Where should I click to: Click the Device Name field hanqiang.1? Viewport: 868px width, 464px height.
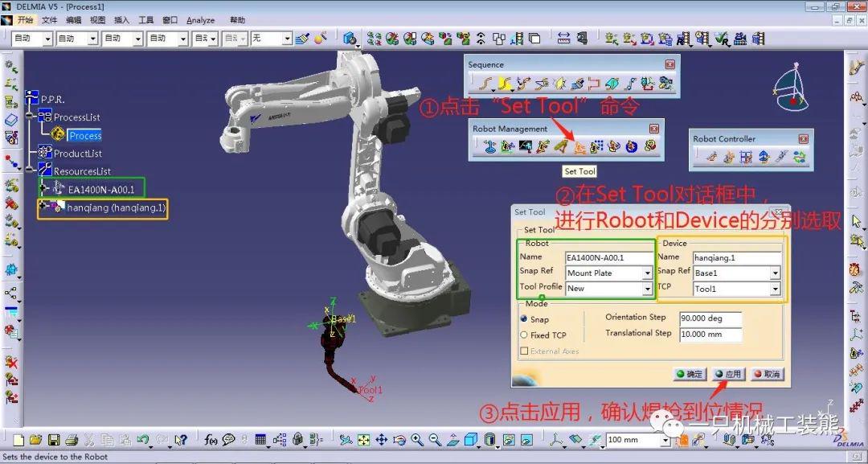(x=737, y=257)
